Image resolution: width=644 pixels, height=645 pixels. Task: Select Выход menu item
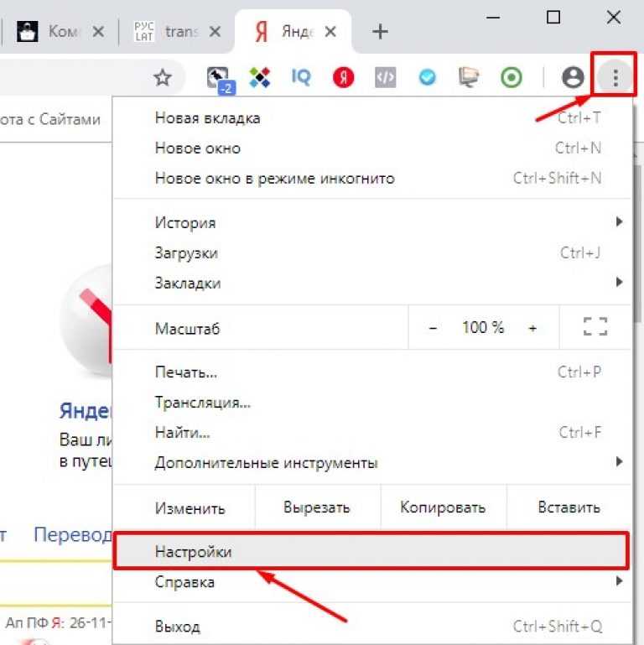[372, 626]
